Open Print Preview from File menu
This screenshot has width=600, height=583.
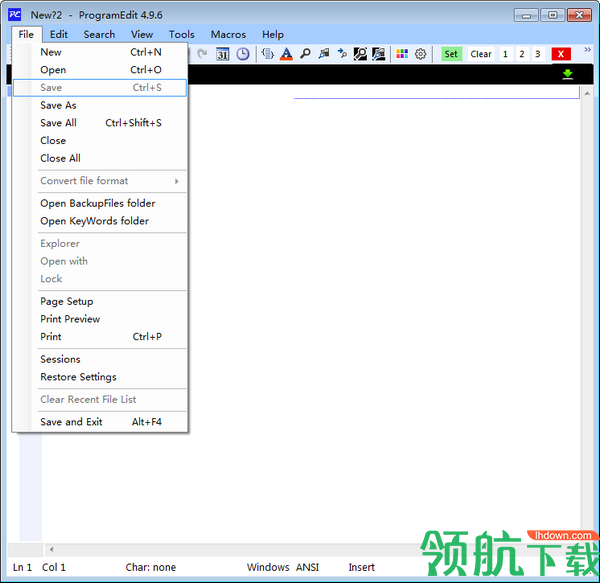click(x=100, y=319)
